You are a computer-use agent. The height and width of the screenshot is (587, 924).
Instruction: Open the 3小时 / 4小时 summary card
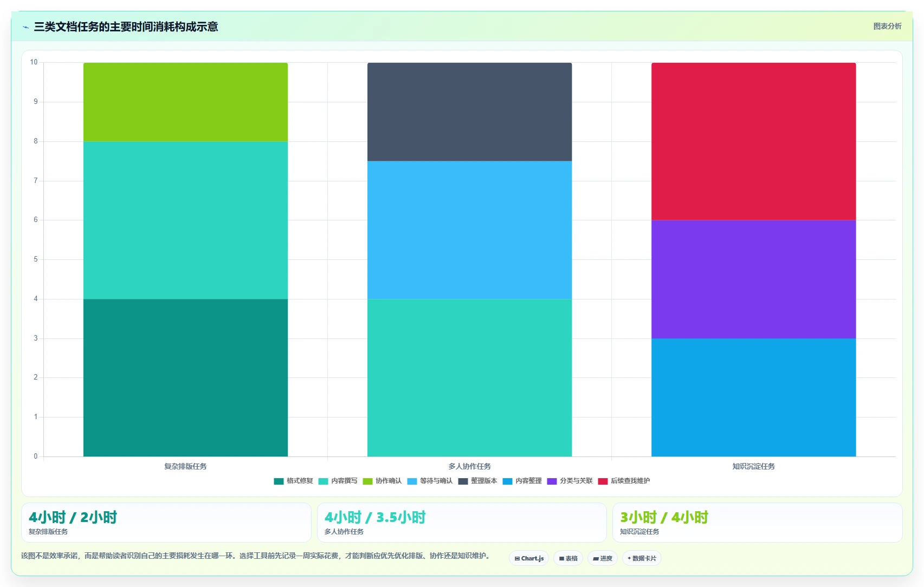pyautogui.click(x=757, y=523)
